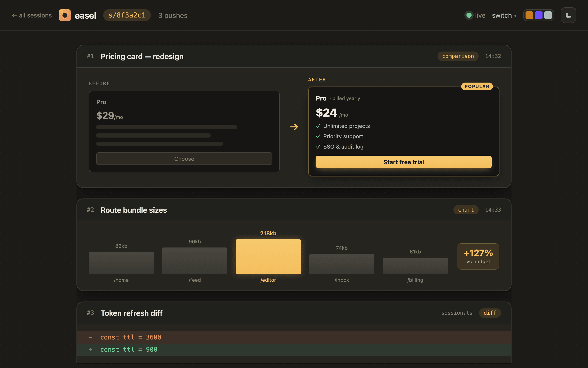Image resolution: width=588 pixels, height=368 pixels.
Task: Click the $29/mo before price
Action: coord(110,116)
